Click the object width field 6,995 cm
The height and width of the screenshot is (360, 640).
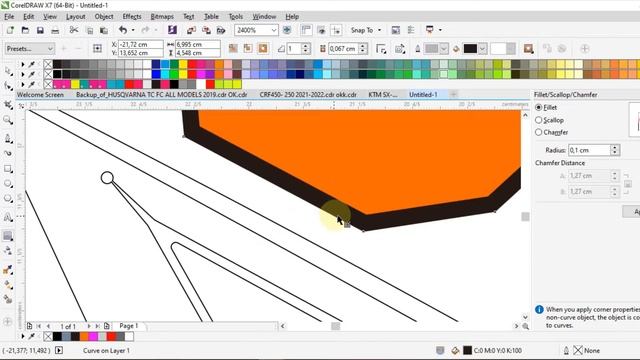[x=198, y=44]
